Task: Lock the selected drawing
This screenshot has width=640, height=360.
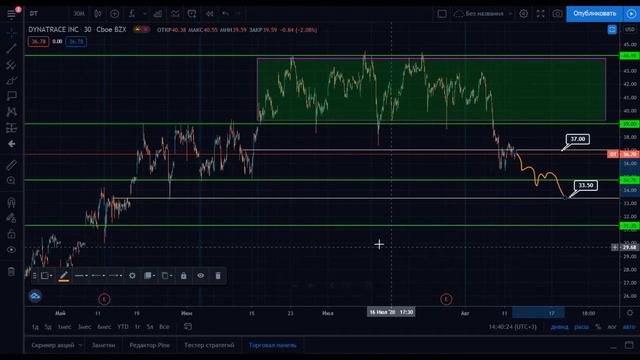Action: [x=184, y=276]
